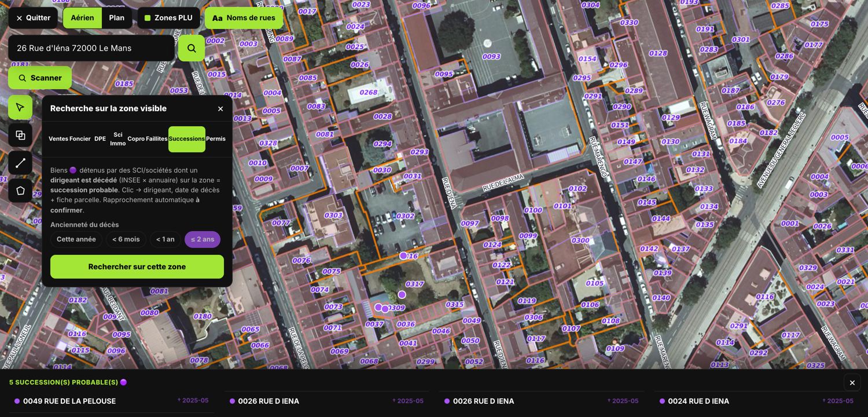Click the green magnifier search button
868x417 pixels.
(x=192, y=48)
